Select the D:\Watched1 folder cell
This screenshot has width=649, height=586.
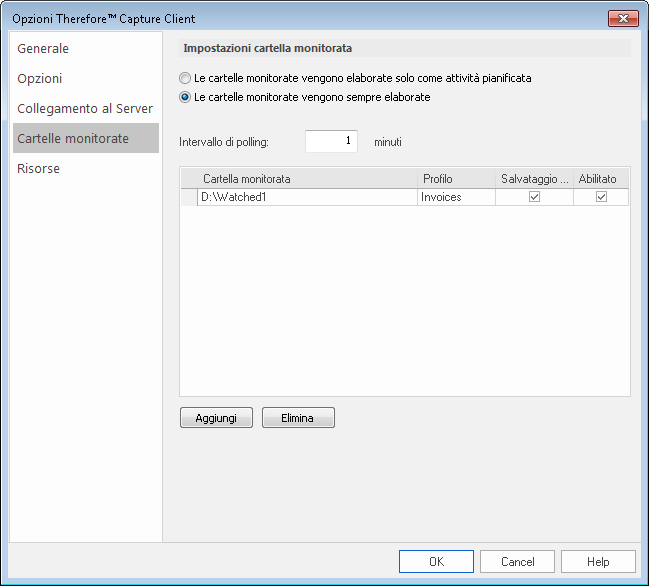307,197
